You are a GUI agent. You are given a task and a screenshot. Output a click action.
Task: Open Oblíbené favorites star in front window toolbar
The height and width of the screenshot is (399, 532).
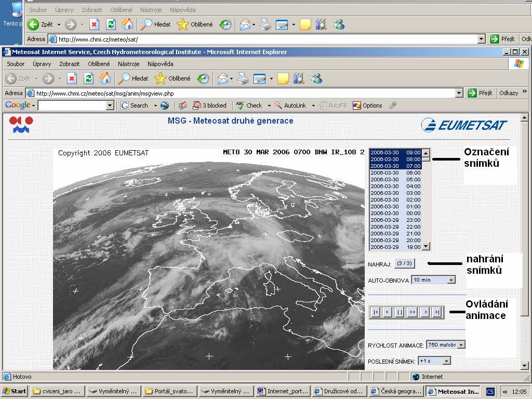pyautogui.click(x=172, y=78)
